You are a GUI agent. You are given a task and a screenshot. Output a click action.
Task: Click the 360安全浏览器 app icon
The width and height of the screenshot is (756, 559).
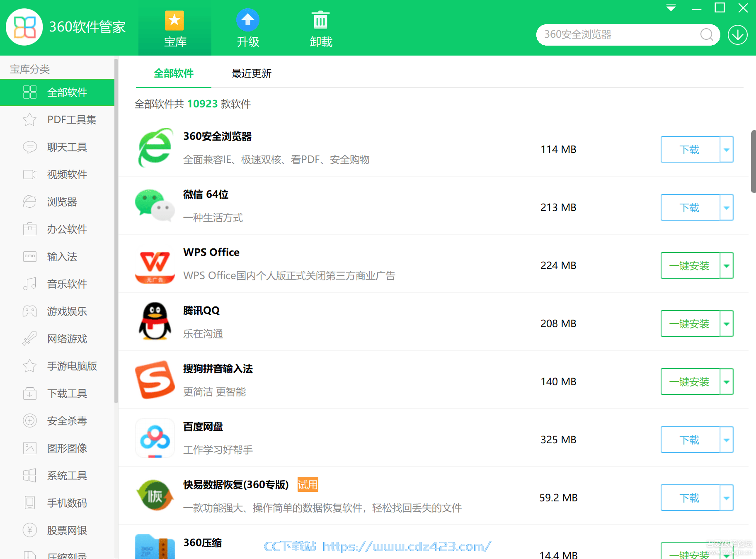pos(155,148)
